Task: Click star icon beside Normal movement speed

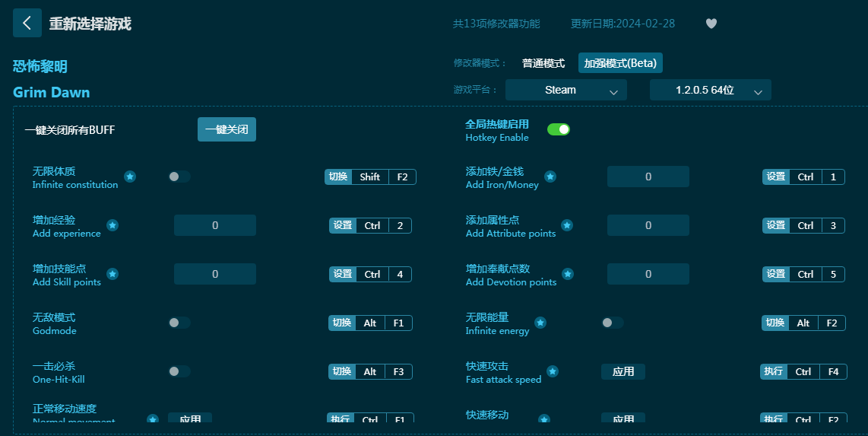Action: [x=153, y=419]
